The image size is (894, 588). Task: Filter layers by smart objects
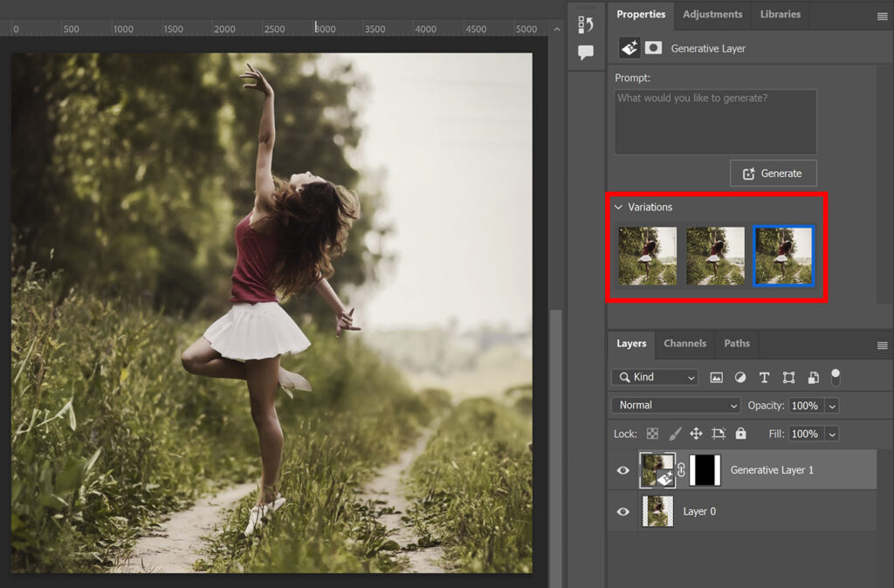tap(814, 377)
